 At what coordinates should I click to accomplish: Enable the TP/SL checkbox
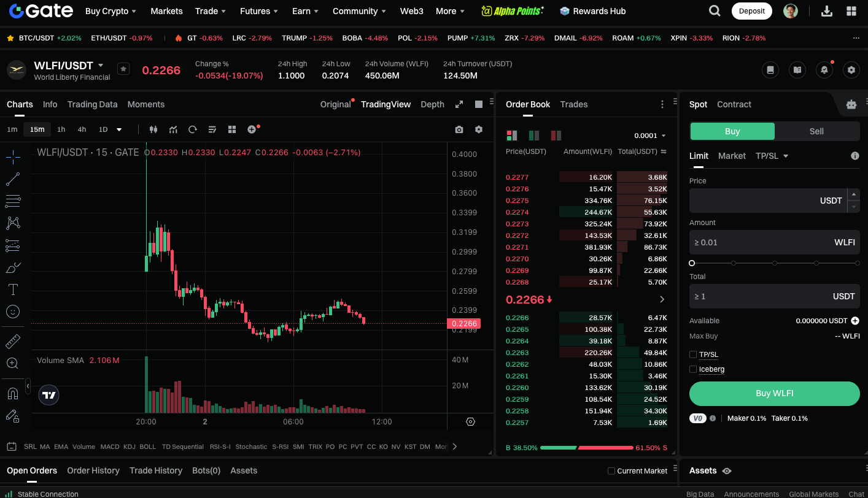tap(693, 354)
